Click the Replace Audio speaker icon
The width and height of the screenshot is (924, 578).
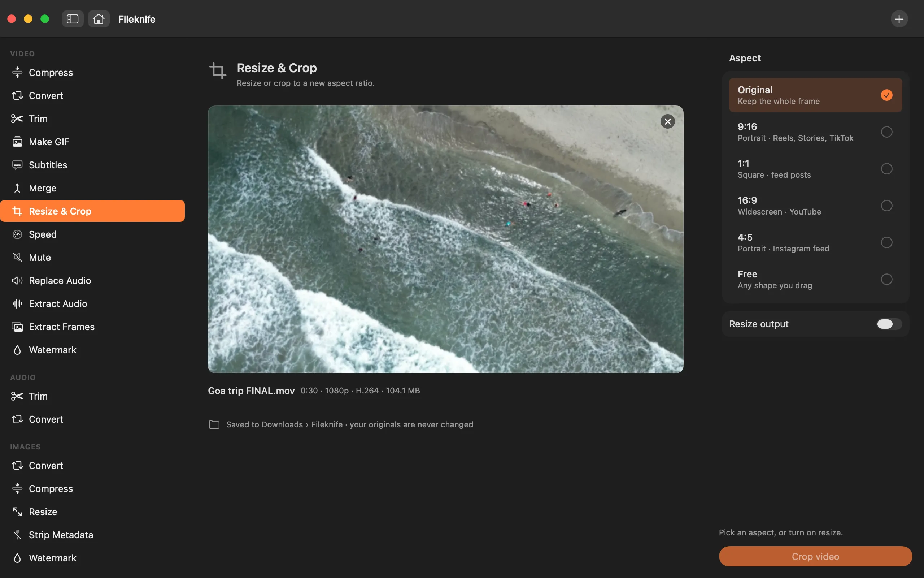pyautogui.click(x=17, y=281)
